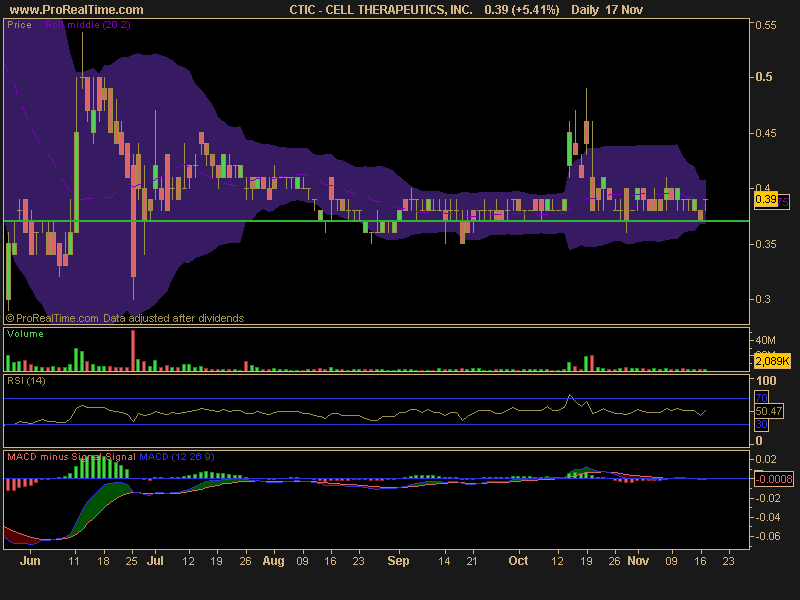Click the 'RSI (14)' indicator label
Image resolution: width=800 pixels, height=600 pixels.
coord(26,381)
